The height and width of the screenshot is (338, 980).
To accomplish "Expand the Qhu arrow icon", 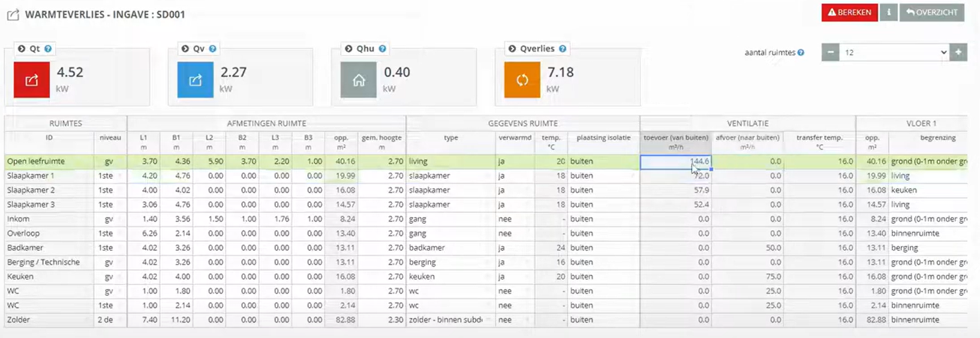I will (348, 49).
